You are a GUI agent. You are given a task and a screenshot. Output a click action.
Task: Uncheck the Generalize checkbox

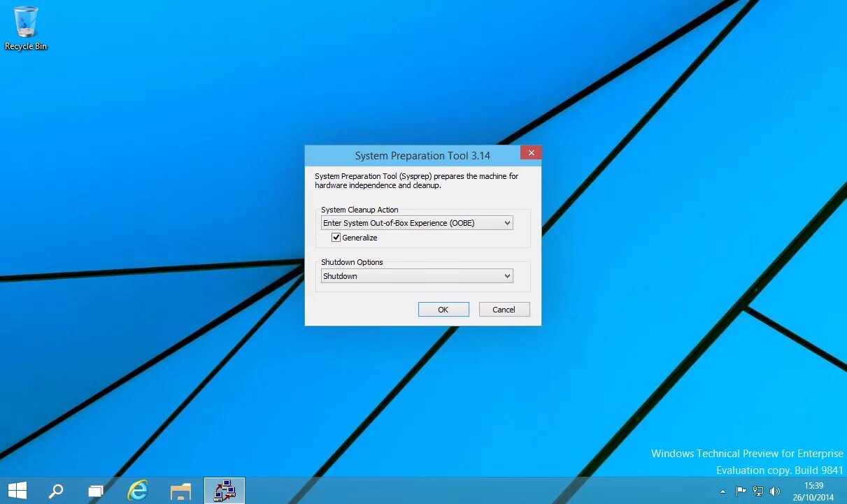336,238
